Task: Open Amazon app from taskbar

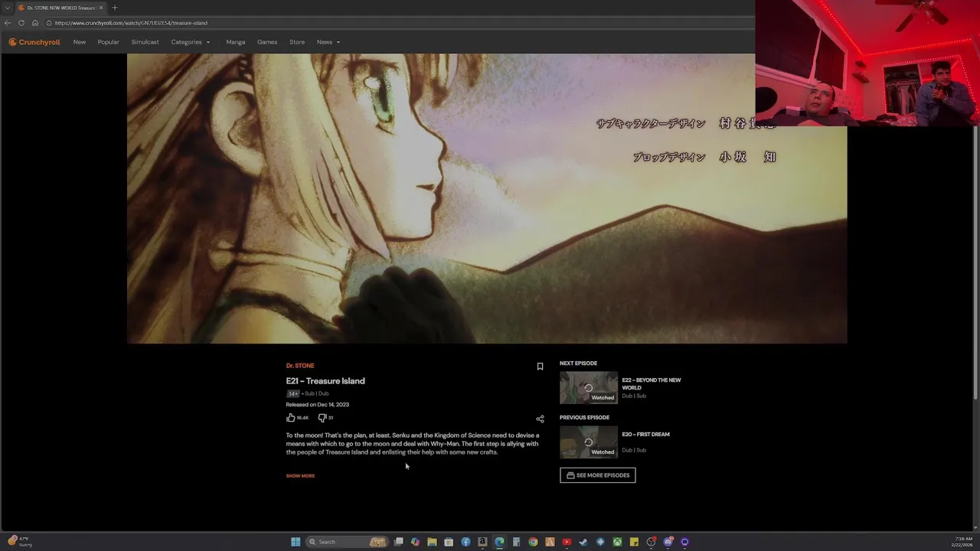Action: 482,542
